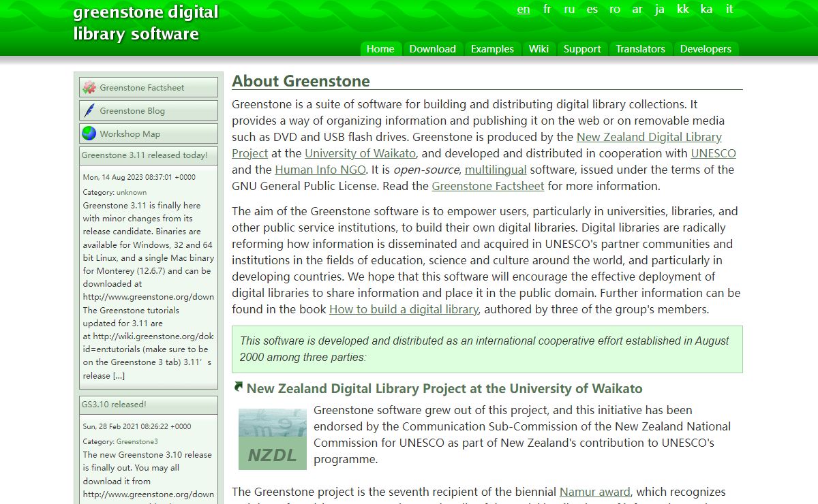Switch language to 'ka'
The width and height of the screenshot is (818, 504).
[x=707, y=9]
